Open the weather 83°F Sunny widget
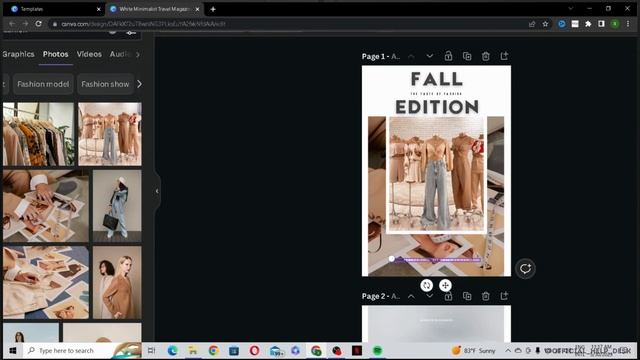Screen dimensions: 640x360 (x=473, y=351)
